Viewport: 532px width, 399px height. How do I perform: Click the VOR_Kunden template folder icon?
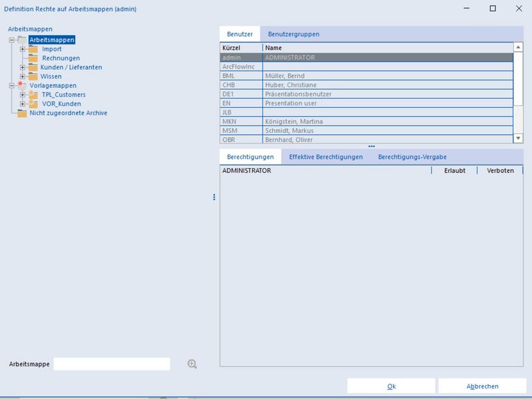point(33,104)
